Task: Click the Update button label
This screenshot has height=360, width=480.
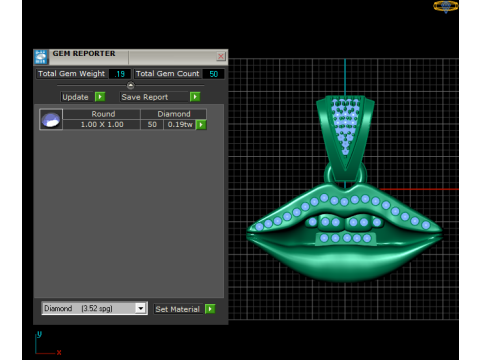Action: (76, 97)
